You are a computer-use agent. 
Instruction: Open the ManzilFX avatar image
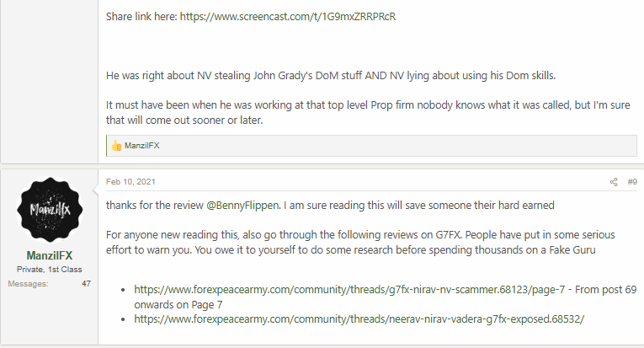pos(50,210)
